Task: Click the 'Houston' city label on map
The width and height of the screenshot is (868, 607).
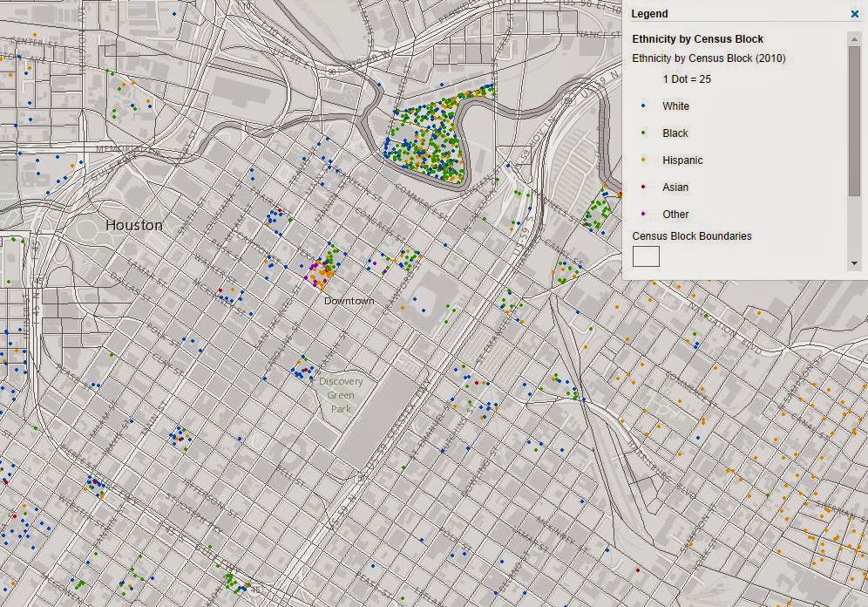Action: 134,225
